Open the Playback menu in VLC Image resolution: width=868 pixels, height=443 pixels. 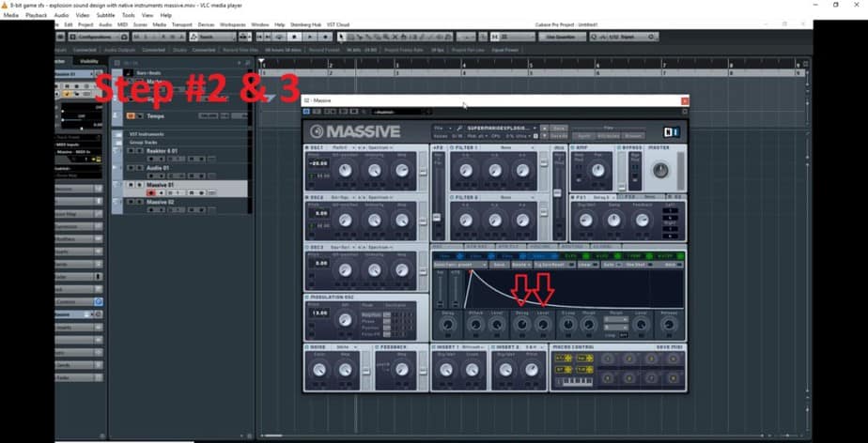point(37,16)
